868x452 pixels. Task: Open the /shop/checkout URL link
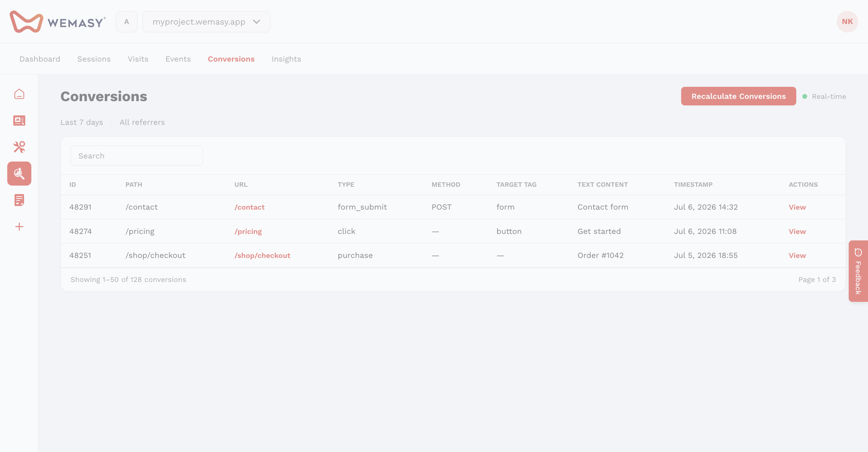[x=262, y=255]
